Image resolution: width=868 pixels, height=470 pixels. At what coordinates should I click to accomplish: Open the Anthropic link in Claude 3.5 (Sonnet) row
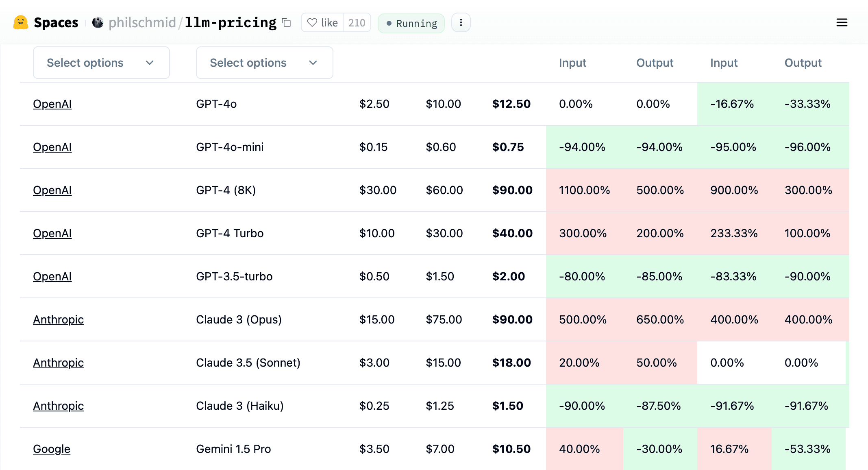click(x=58, y=363)
